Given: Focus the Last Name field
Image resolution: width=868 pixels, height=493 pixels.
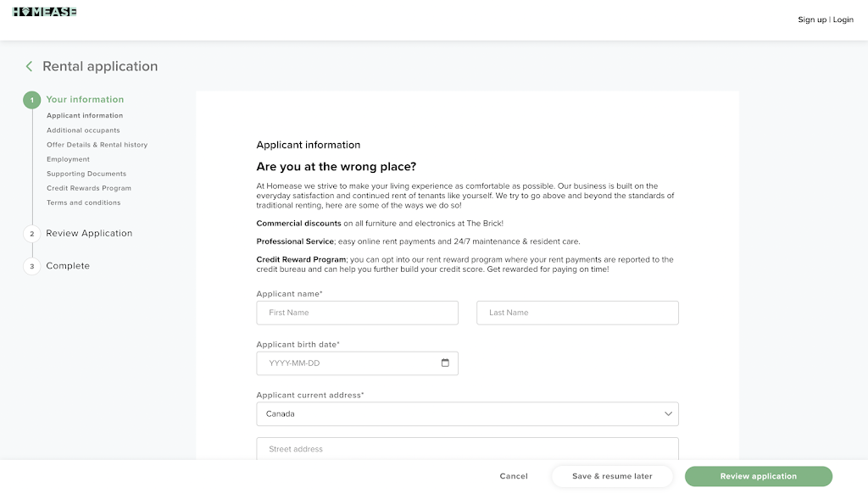Looking at the screenshot, I should [577, 313].
